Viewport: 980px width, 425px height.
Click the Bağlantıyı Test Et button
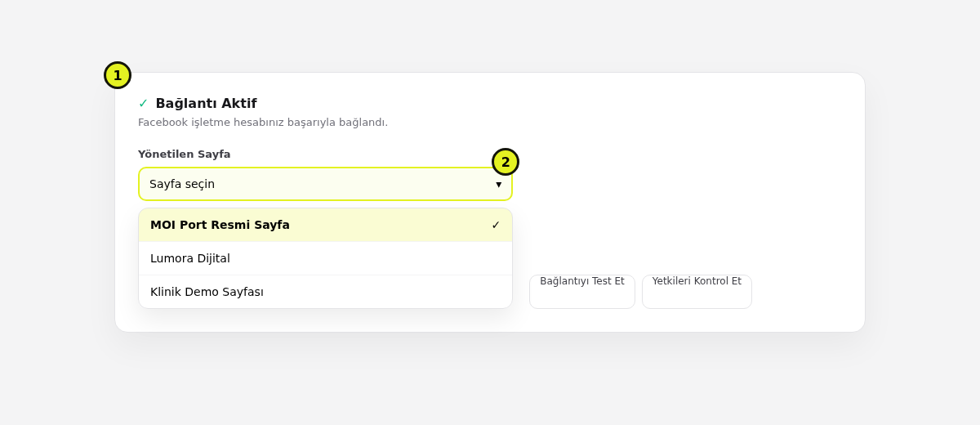point(582,292)
